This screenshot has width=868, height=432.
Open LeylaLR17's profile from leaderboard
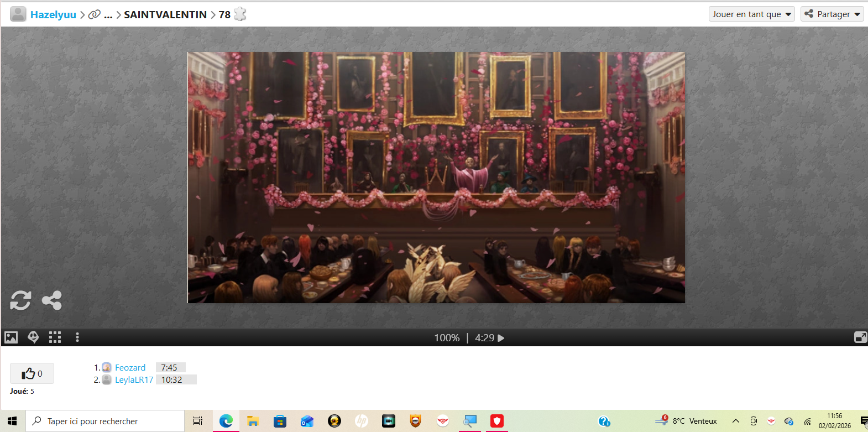[134, 380]
